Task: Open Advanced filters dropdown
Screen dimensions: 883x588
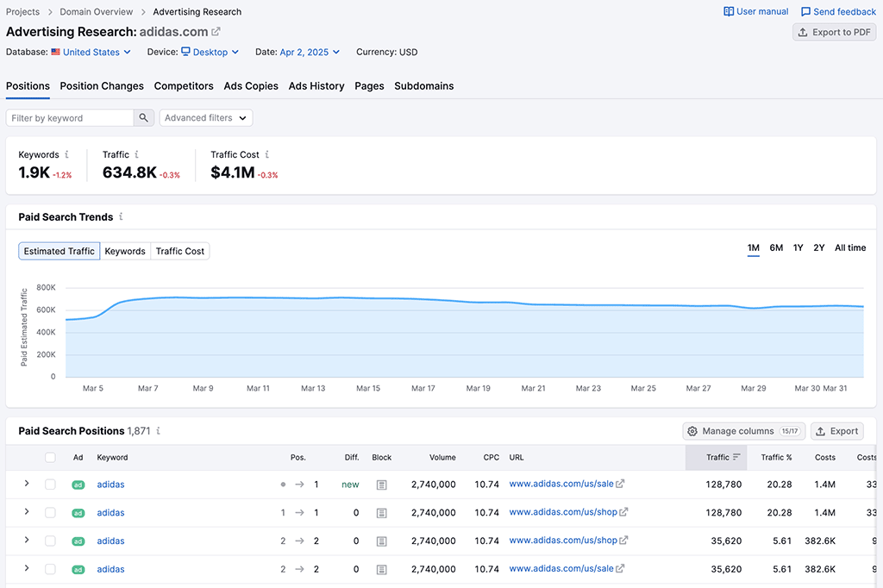Action: [206, 118]
